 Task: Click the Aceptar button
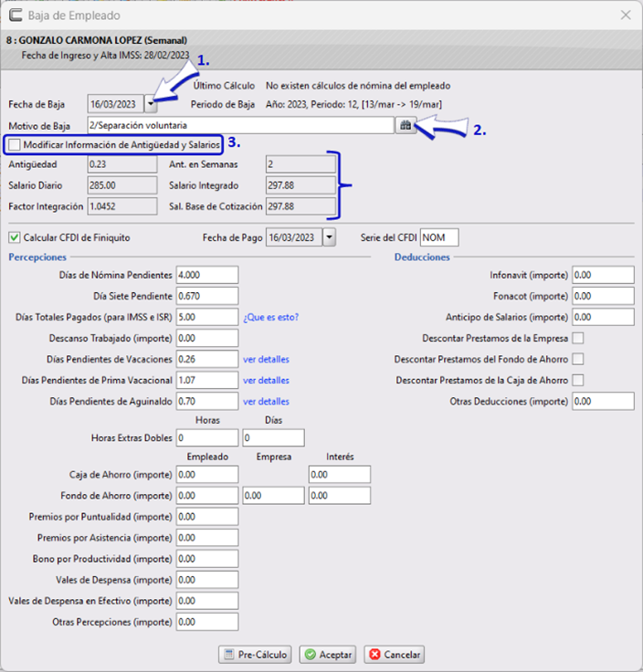328,655
